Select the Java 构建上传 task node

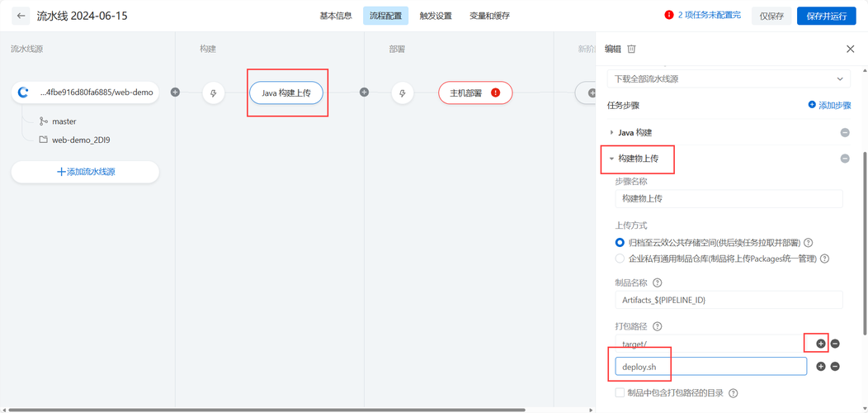[x=286, y=93]
